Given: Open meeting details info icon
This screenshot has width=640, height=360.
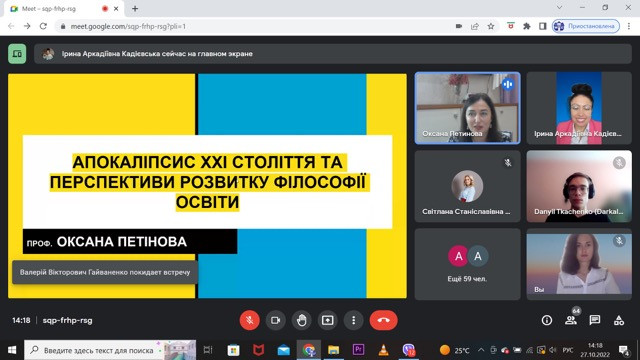Looking at the screenshot, I should [x=547, y=320].
